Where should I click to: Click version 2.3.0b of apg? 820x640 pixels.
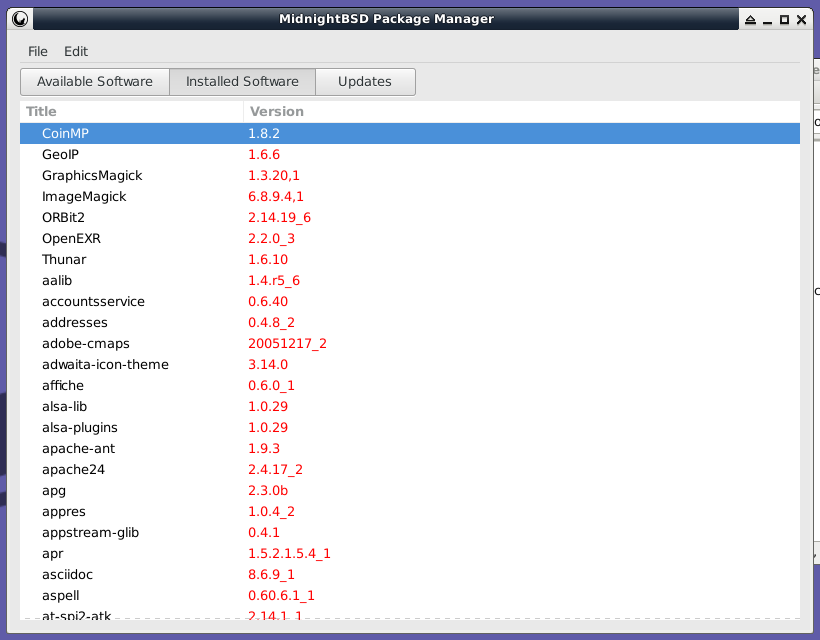coord(268,491)
